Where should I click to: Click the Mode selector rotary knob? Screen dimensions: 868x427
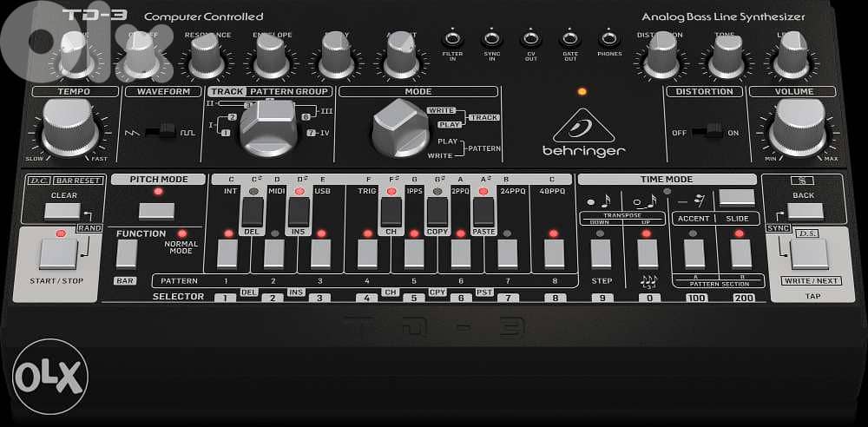[x=400, y=128]
